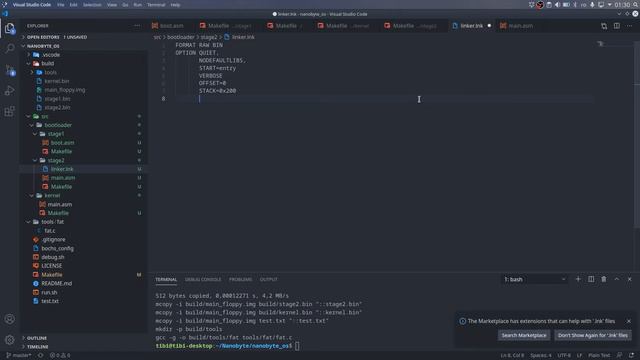This screenshot has width=640, height=360.
Task: Open the Manage gear icon
Action: 9,339
